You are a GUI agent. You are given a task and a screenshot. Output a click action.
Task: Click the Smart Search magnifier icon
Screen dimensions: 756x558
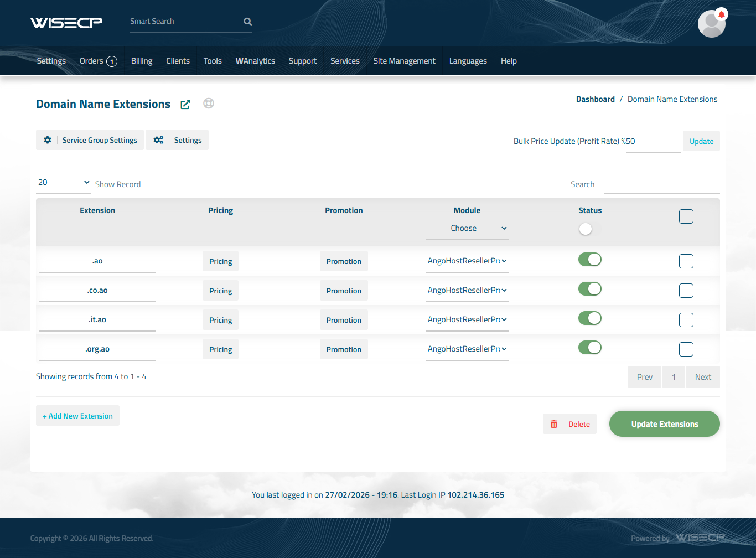pos(247,22)
